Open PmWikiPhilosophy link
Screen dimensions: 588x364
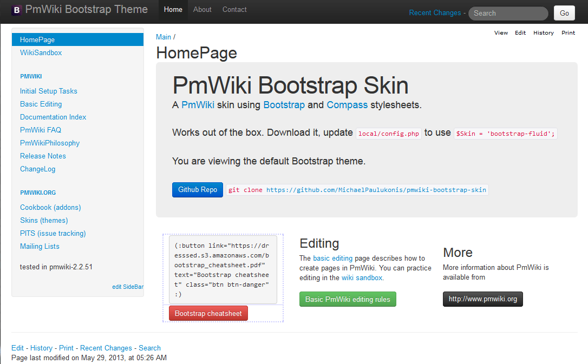[50, 143]
